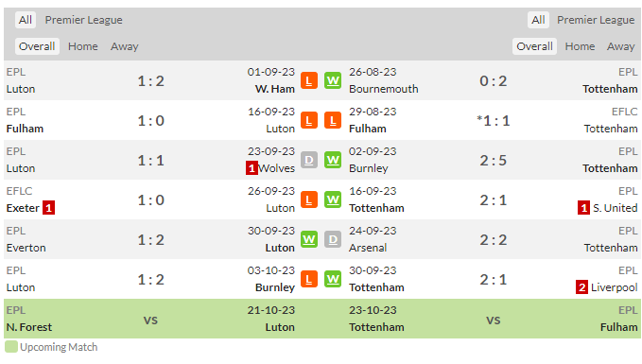Click the red card icon next to Wolves

coord(252,168)
